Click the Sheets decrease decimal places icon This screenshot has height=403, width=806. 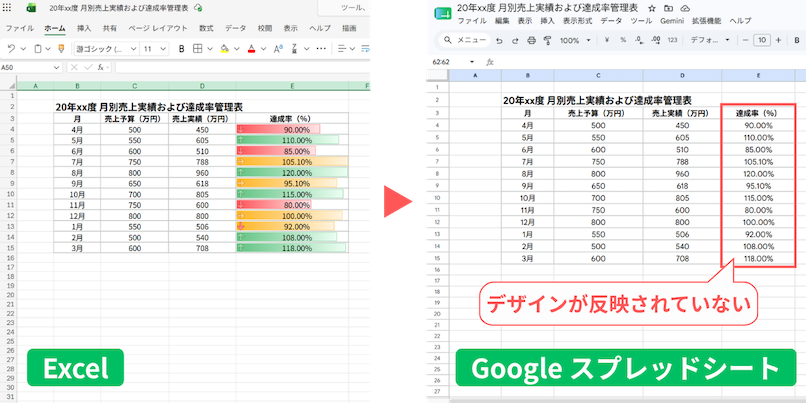tap(639, 40)
